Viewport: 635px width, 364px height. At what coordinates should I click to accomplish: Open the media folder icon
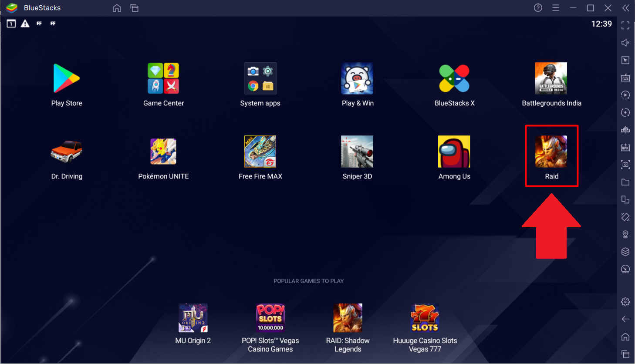point(625,182)
